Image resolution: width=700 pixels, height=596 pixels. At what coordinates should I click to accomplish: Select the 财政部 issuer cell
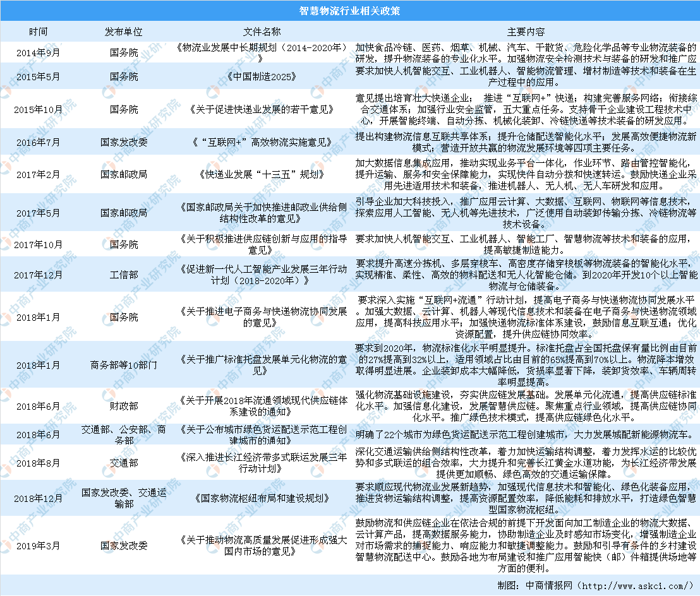tap(124, 406)
